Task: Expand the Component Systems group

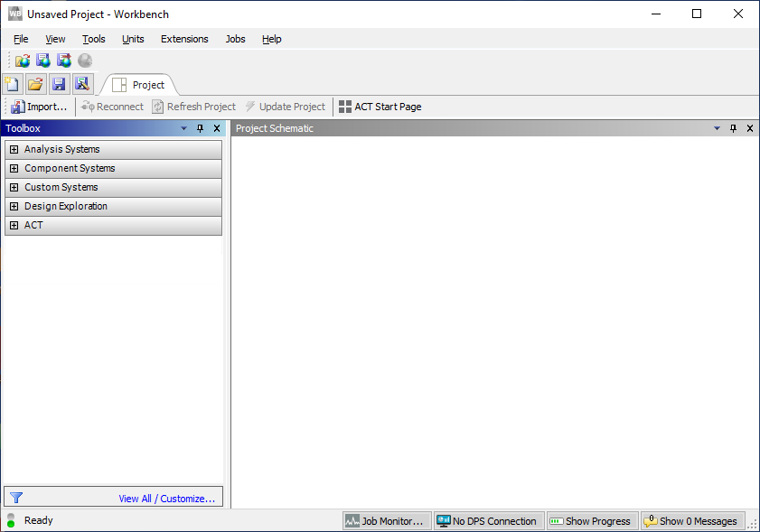Action: [x=14, y=168]
